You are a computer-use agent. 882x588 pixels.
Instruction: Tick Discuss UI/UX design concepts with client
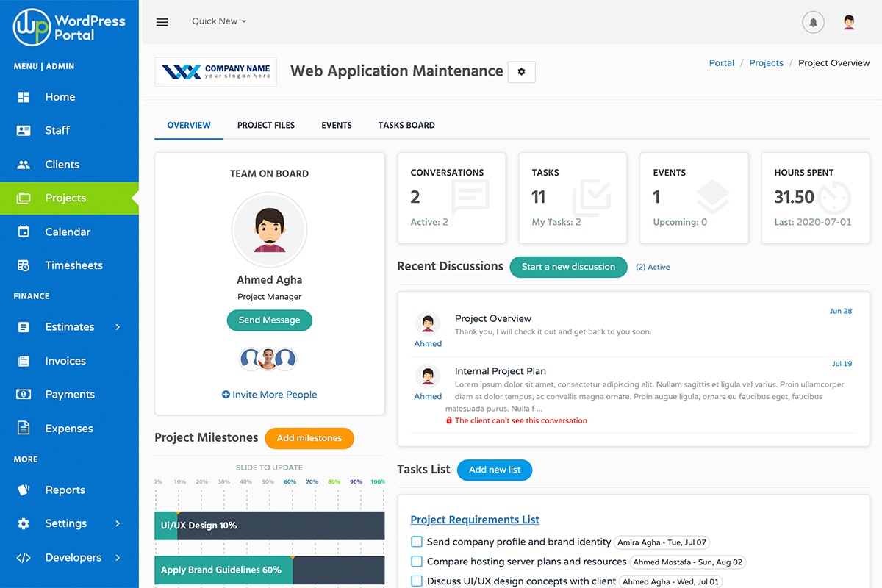pos(417,581)
